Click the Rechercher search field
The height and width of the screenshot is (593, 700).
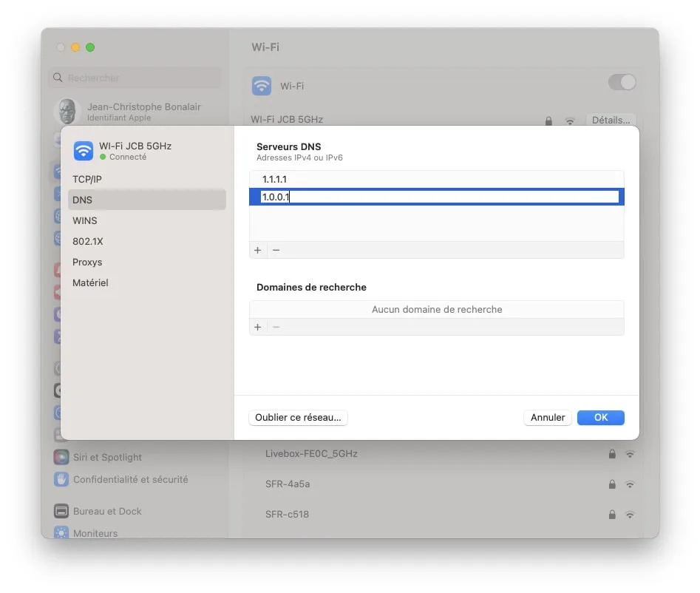pos(135,78)
